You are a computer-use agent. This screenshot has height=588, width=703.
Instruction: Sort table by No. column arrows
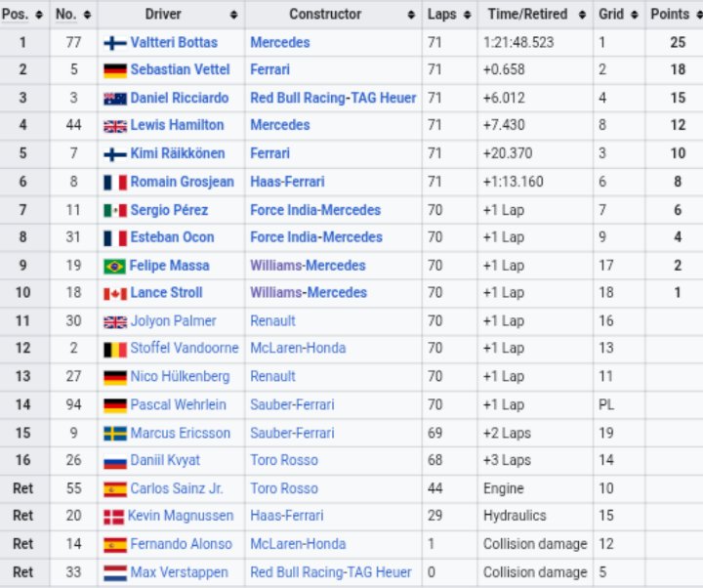point(88,15)
